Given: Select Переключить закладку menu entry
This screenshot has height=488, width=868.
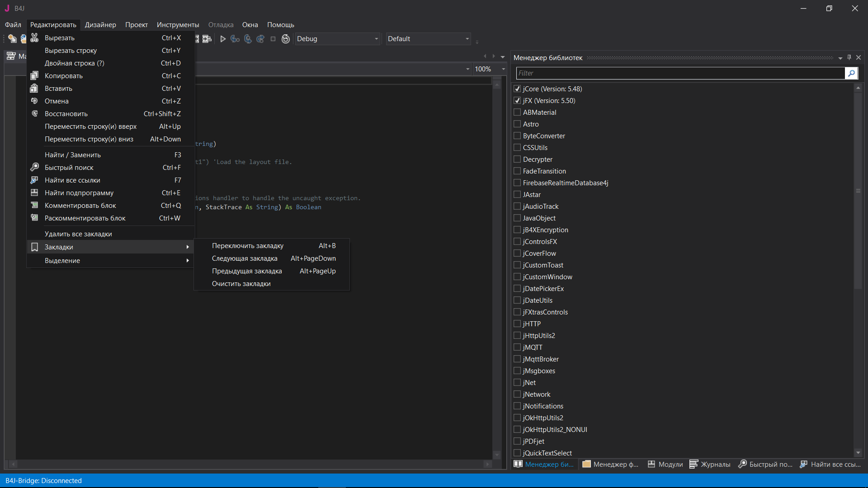Looking at the screenshot, I should [x=248, y=246].
